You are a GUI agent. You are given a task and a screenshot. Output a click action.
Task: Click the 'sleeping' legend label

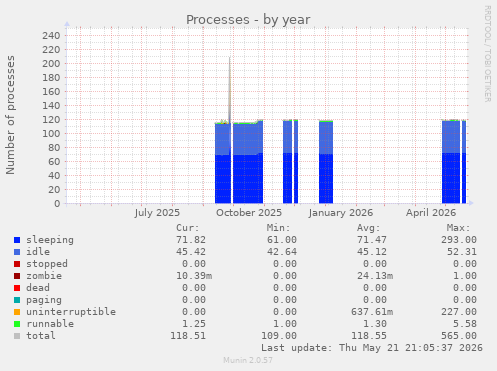pyautogui.click(x=50, y=240)
